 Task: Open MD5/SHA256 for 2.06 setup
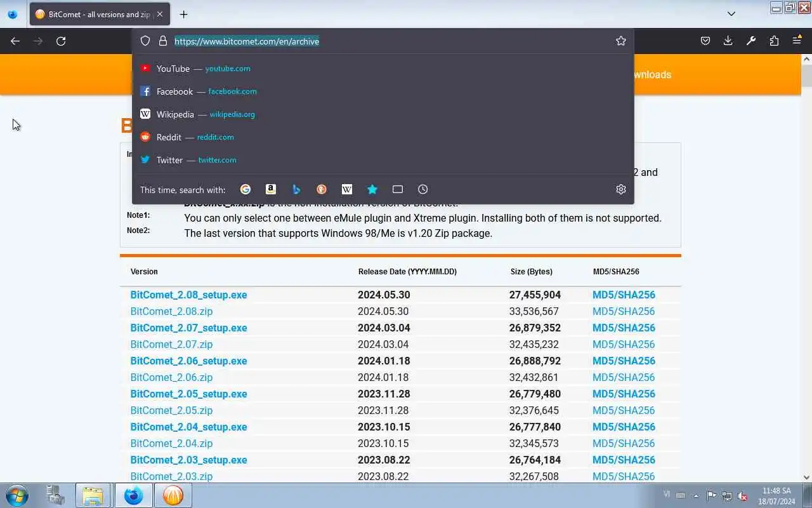click(624, 361)
